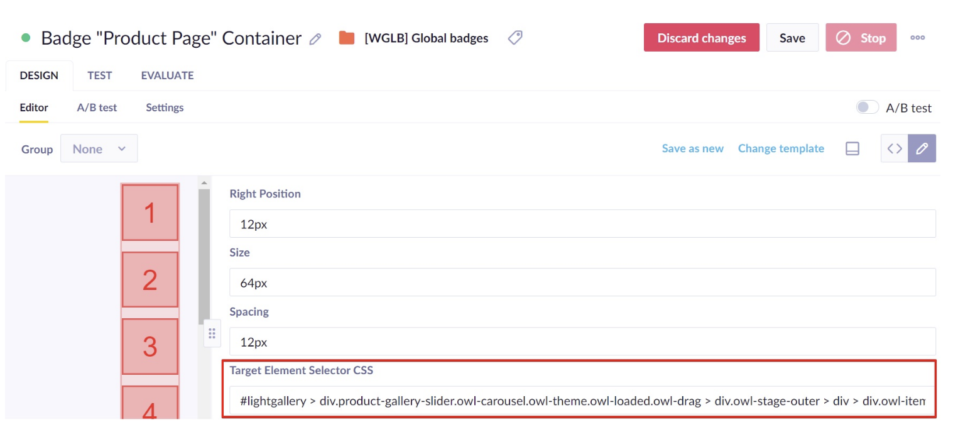Select the visual editor pencil icon
The width and height of the screenshot is (980, 444).
[922, 148]
